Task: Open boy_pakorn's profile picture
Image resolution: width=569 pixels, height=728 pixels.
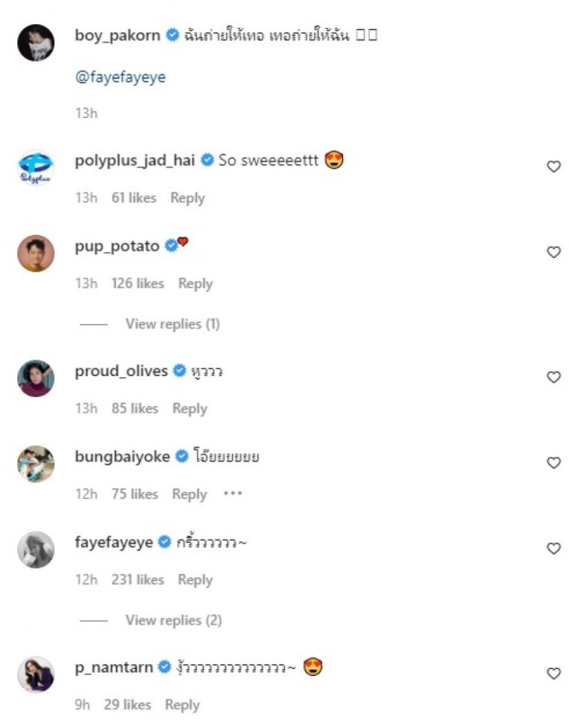Action: pyautogui.click(x=36, y=43)
